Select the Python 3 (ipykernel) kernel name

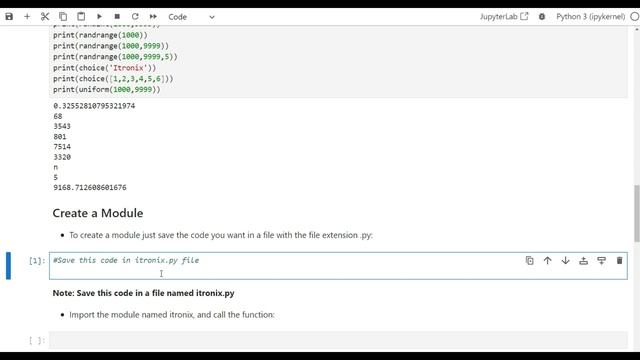591,17
